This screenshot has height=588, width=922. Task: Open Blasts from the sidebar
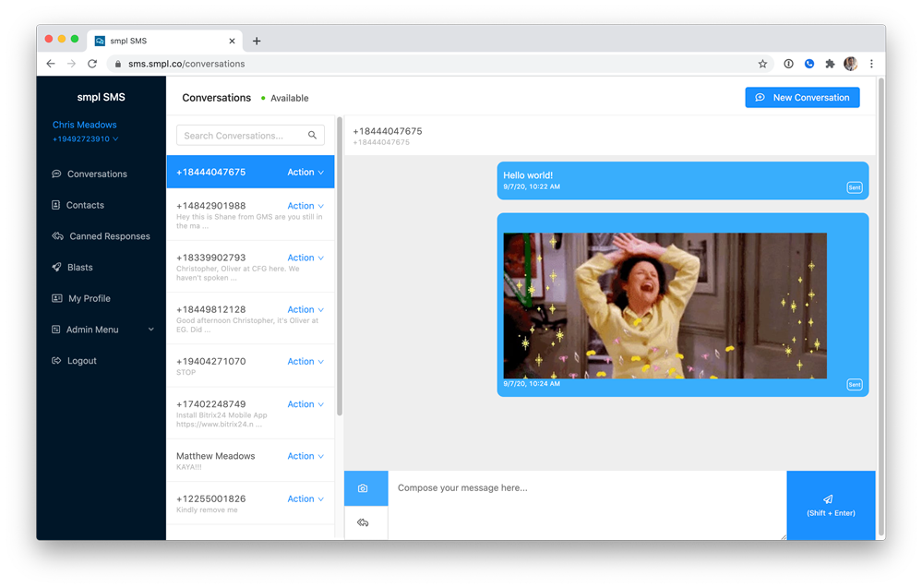pyautogui.click(x=79, y=268)
